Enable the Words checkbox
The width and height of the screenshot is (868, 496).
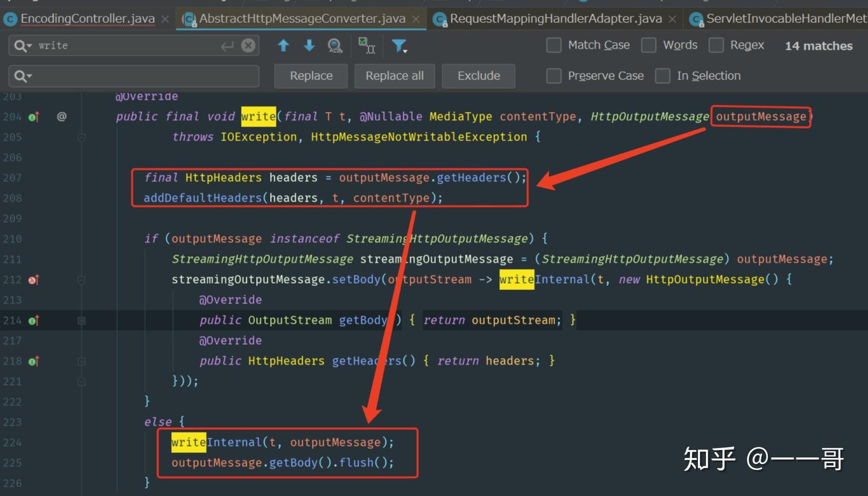649,45
